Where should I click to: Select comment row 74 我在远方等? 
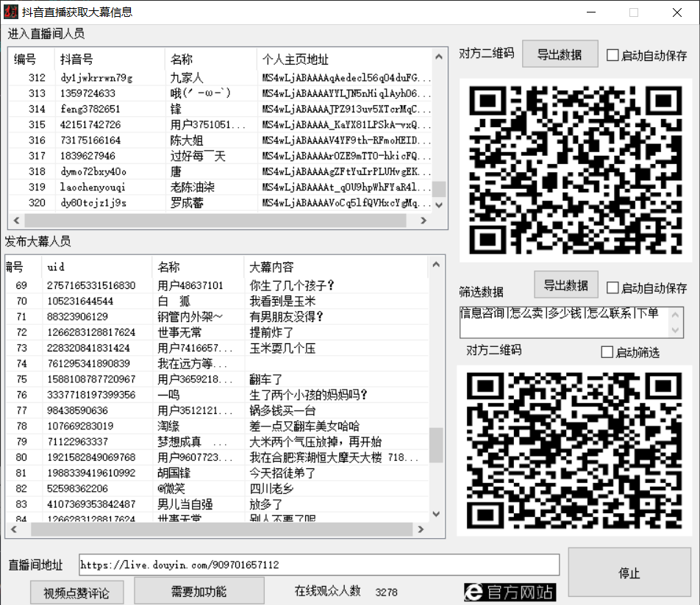(x=217, y=363)
